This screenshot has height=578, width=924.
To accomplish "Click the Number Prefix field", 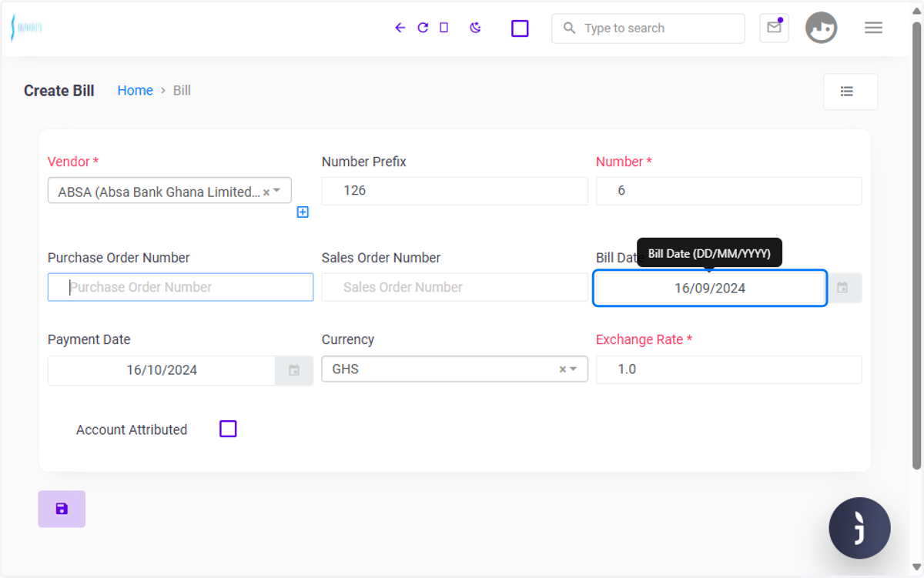I will click(454, 191).
